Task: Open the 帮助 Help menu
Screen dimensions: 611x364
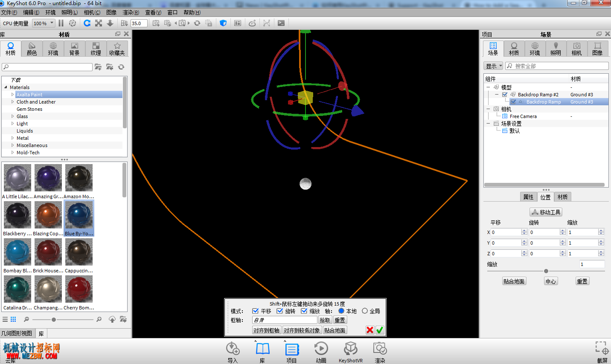Action: (192, 12)
